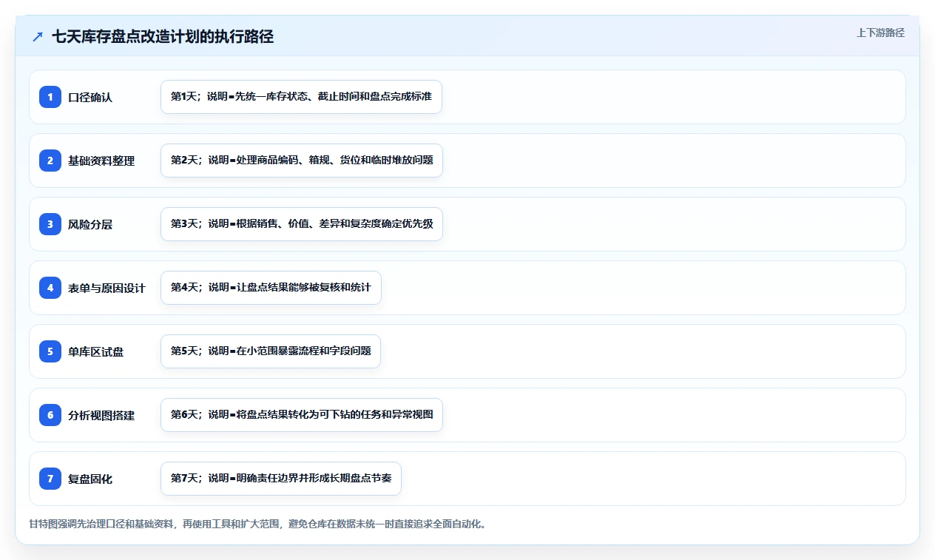Click the footnote starting with 甘特图强调
Image resolution: width=935 pixels, height=560 pixels.
pos(257,524)
